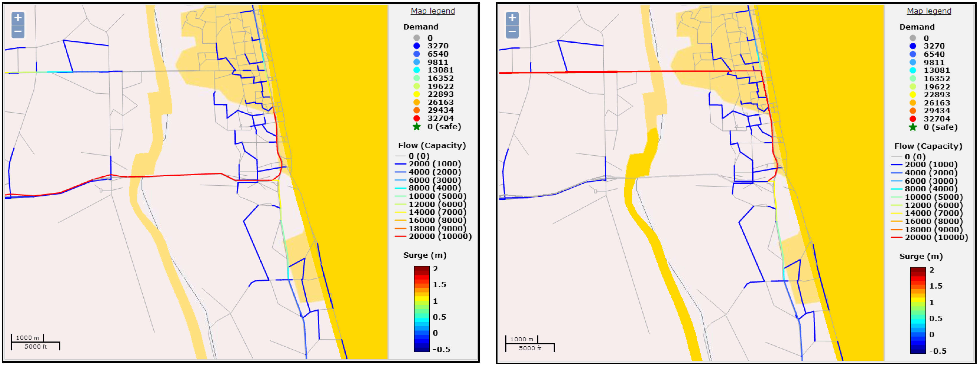Click the left map's surge color bar

point(421,309)
